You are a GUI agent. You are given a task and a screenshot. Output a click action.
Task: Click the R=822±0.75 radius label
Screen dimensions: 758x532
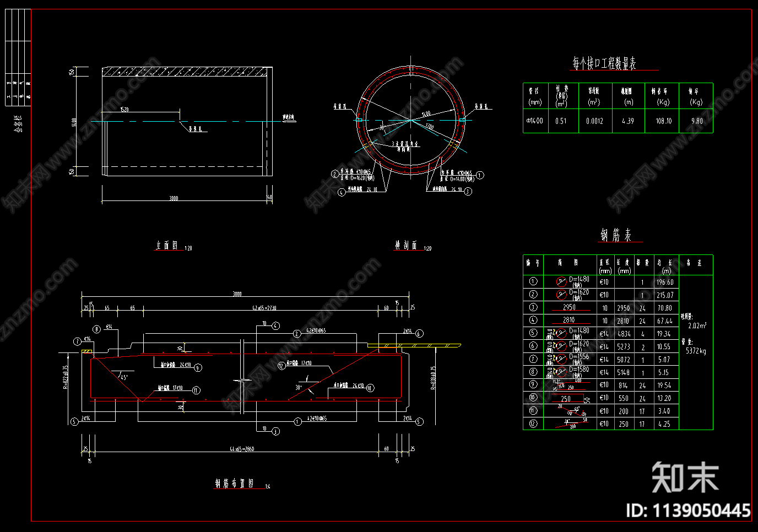pyautogui.click(x=65, y=377)
